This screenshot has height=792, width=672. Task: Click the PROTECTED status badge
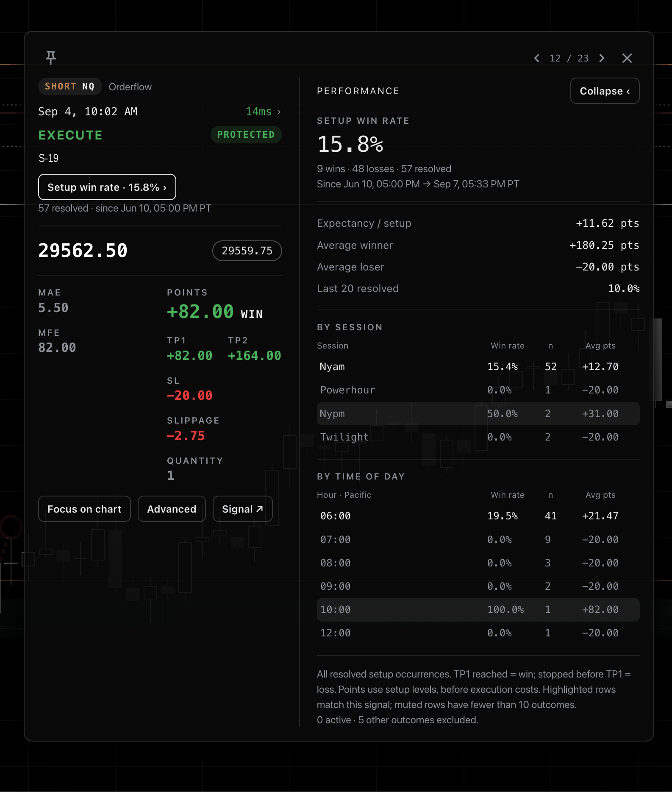pos(246,135)
